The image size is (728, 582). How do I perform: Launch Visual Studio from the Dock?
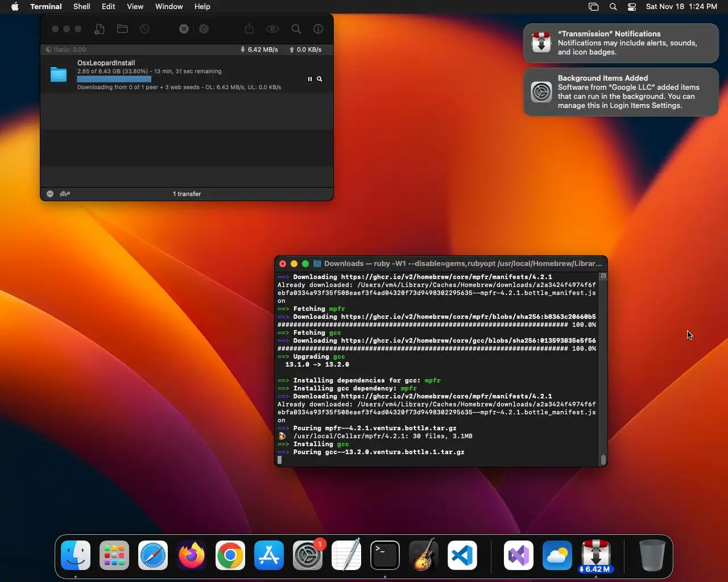(519, 555)
